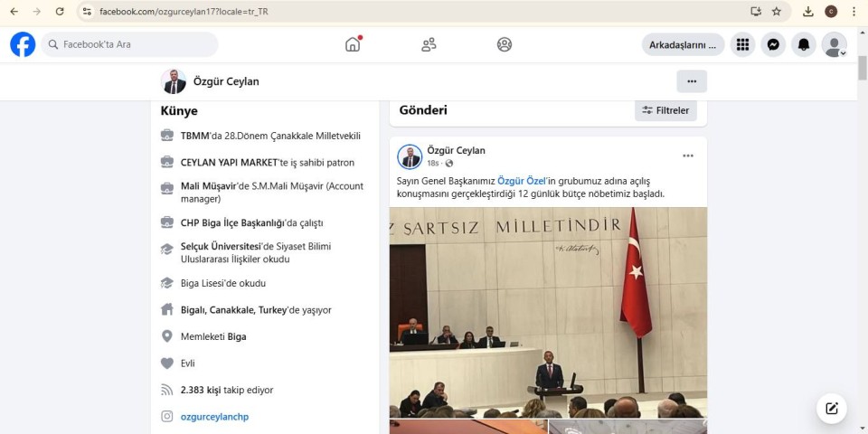Open Messenger chats icon

(x=773, y=44)
